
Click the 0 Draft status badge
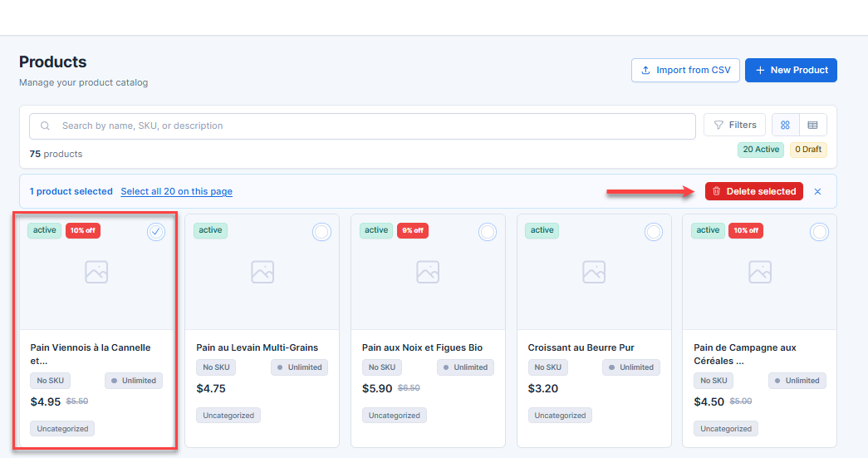[808, 150]
